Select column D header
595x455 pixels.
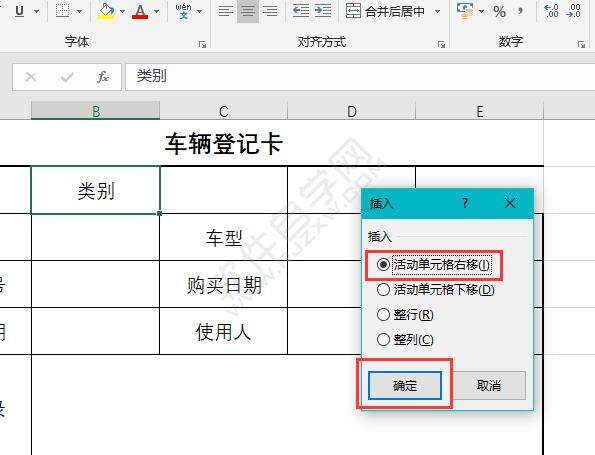[x=352, y=111]
